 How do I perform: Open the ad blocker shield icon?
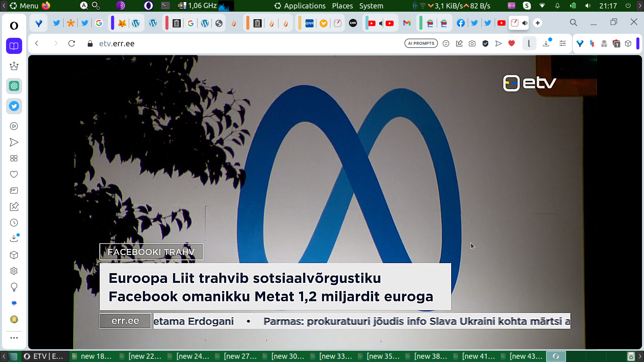(485, 43)
